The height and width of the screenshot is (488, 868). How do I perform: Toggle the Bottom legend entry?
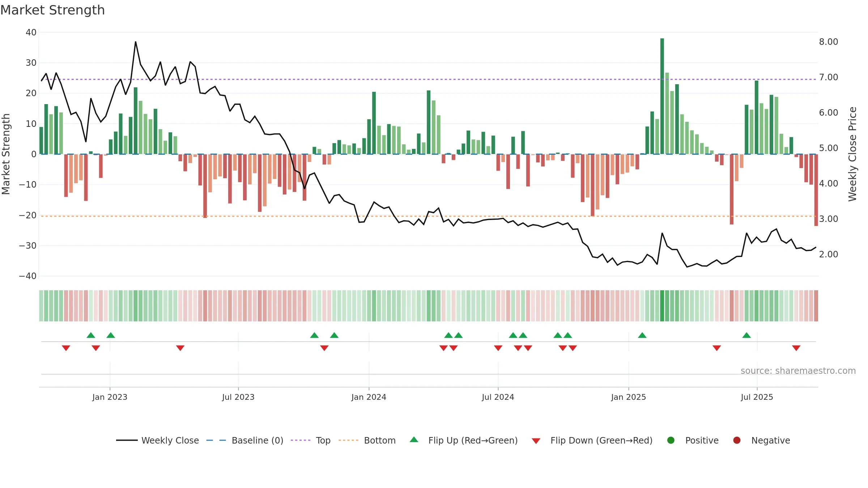tap(367, 440)
